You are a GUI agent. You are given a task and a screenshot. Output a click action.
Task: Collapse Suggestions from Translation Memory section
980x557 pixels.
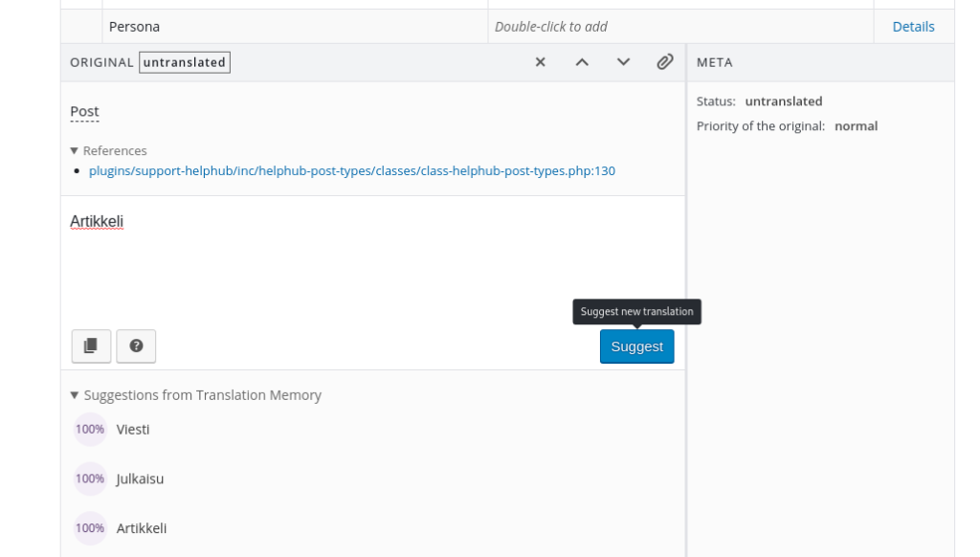[196, 395]
